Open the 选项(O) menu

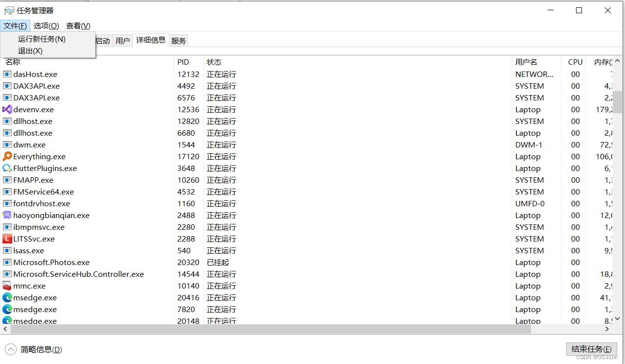coord(46,26)
